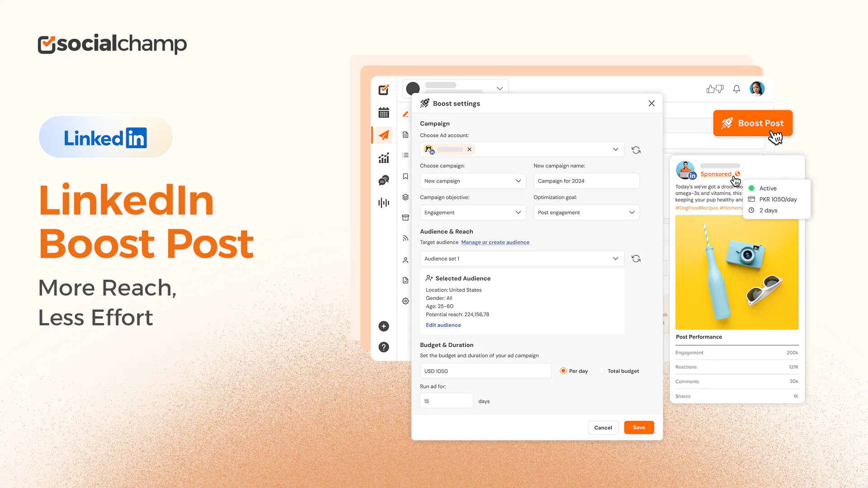Open the archive box icon

click(406, 217)
